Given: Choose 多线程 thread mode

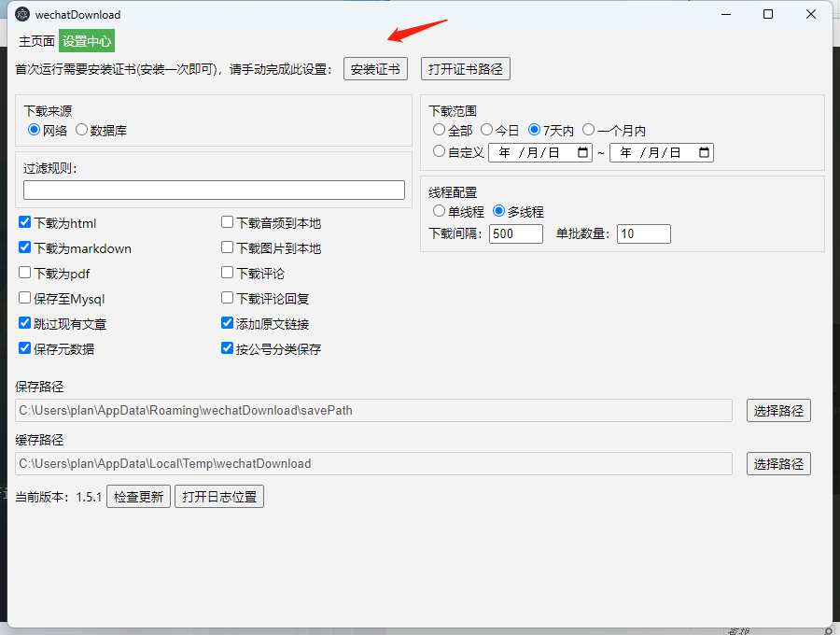Looking at the screenshot, I should point(498,211).
